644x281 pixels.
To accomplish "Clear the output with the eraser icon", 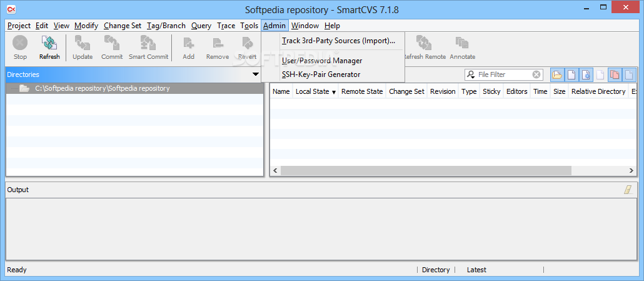I will (628, 190).
